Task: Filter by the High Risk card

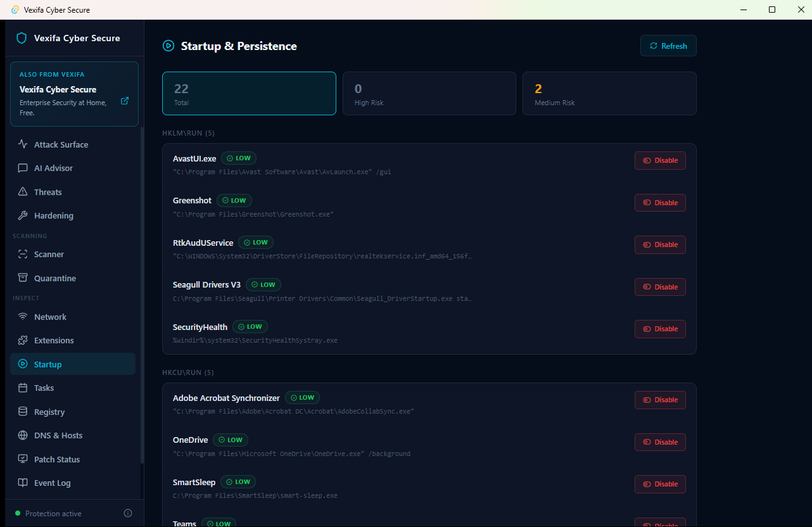Action: point(429,93)
